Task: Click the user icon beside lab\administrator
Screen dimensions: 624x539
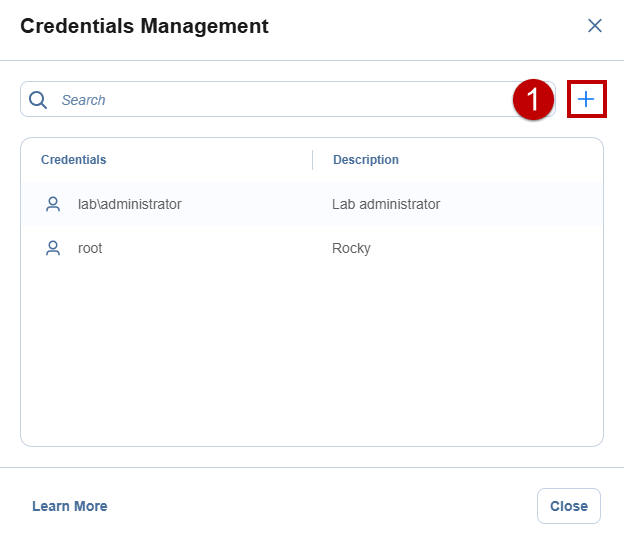Action: pyautogui.click(x=53, y=204)
